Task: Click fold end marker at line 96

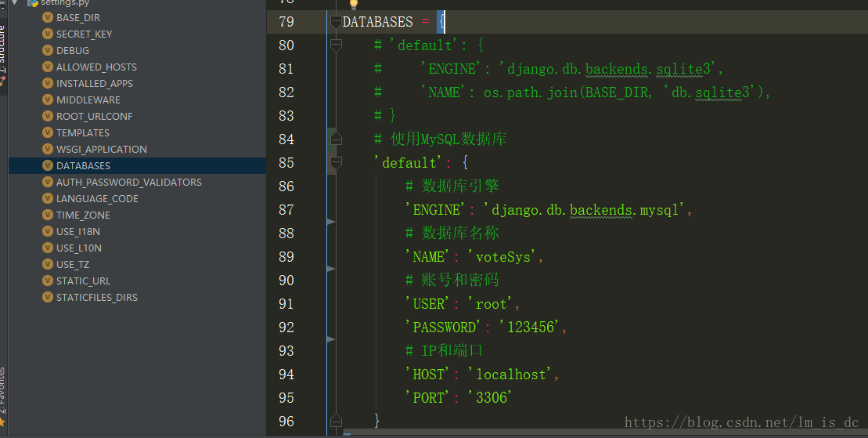Action: point(336,421)
